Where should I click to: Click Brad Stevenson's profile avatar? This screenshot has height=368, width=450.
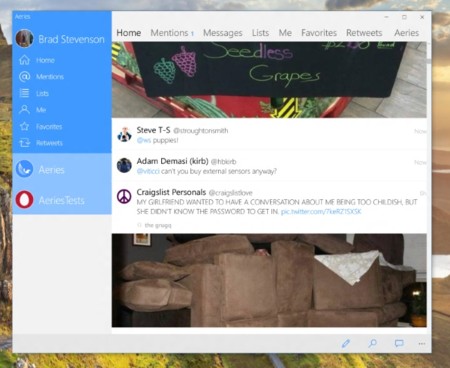(24, 39)
